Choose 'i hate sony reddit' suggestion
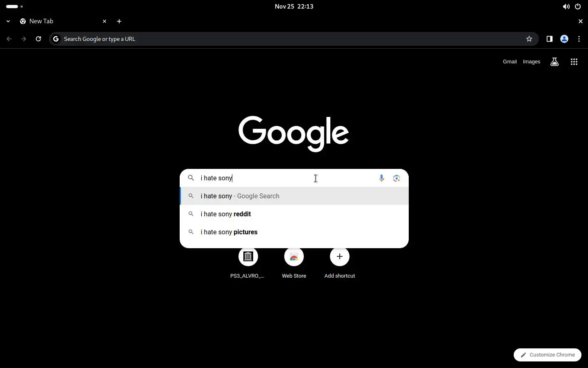This screenshot has height=368, width=588. [294, 214]
